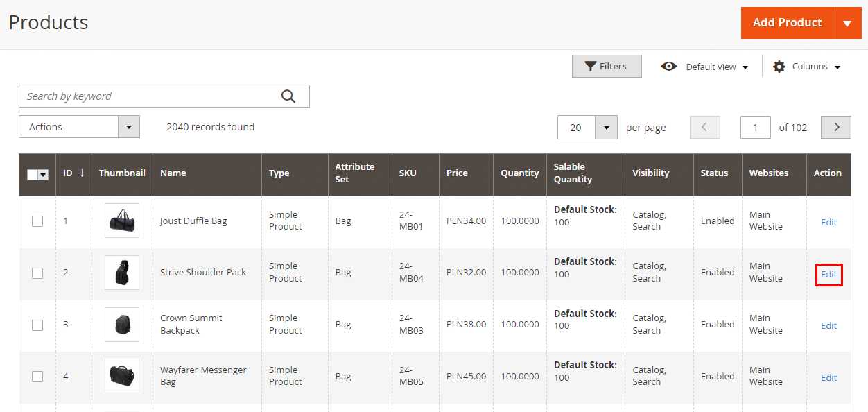Expand the Add Product dropdown arrow
The height and width of the screenshot is (412, 868).
[847, 23]
